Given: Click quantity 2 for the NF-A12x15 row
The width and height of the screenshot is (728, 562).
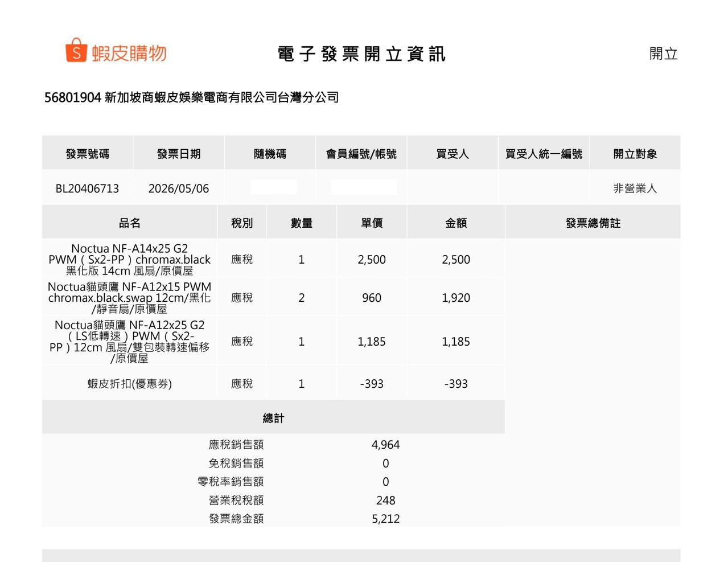Looking at the screenshot, I should 302,298.
